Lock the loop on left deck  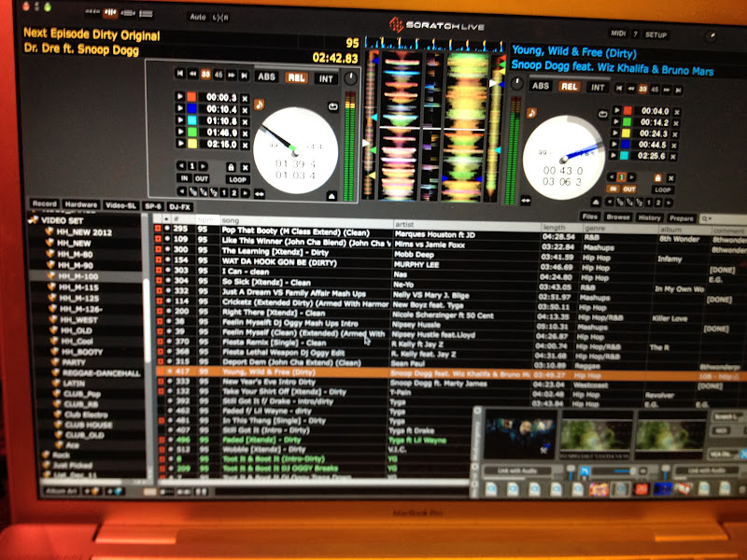[231, 167]
